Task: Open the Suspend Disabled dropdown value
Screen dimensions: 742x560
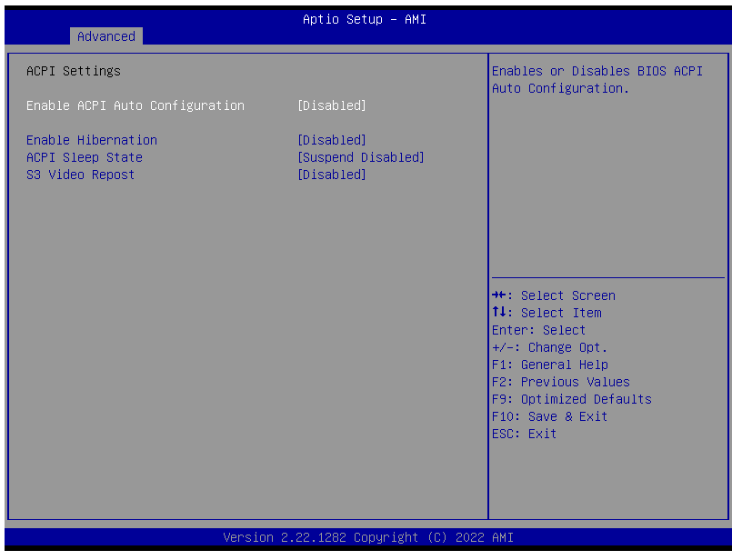Action: (361, 157)
